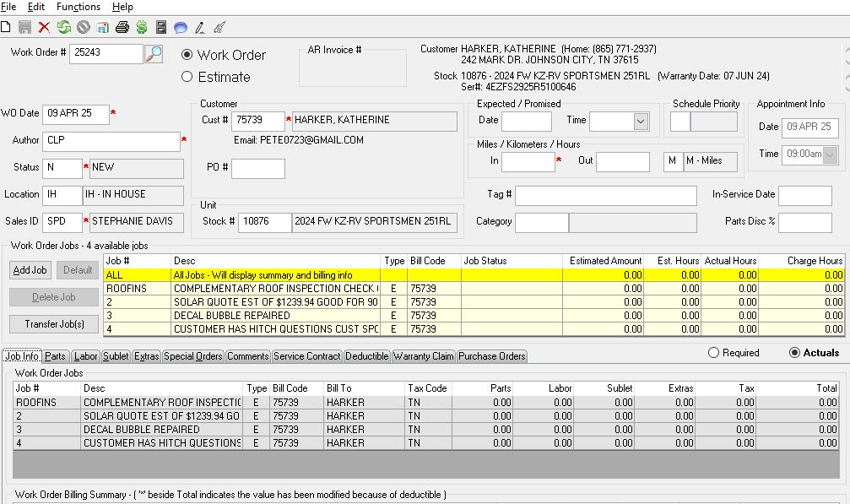Select the Estimate radio button
Screen dimensions: 850x504
(x=187, y=77)
